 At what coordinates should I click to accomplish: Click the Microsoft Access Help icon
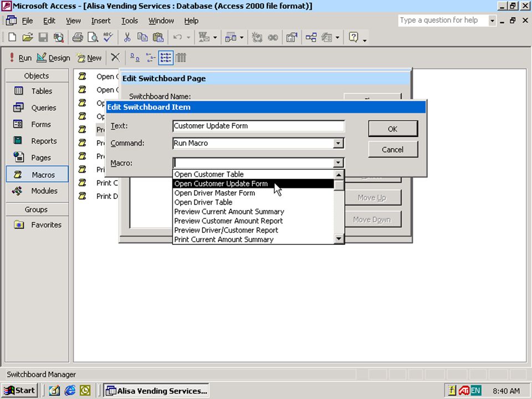[x=354, y=37]
